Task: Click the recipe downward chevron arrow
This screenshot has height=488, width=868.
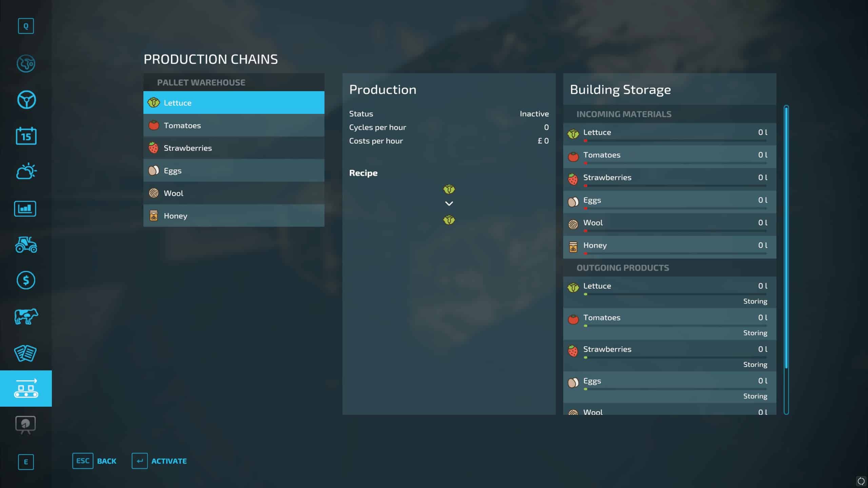Action: click(x=449, y=204)
